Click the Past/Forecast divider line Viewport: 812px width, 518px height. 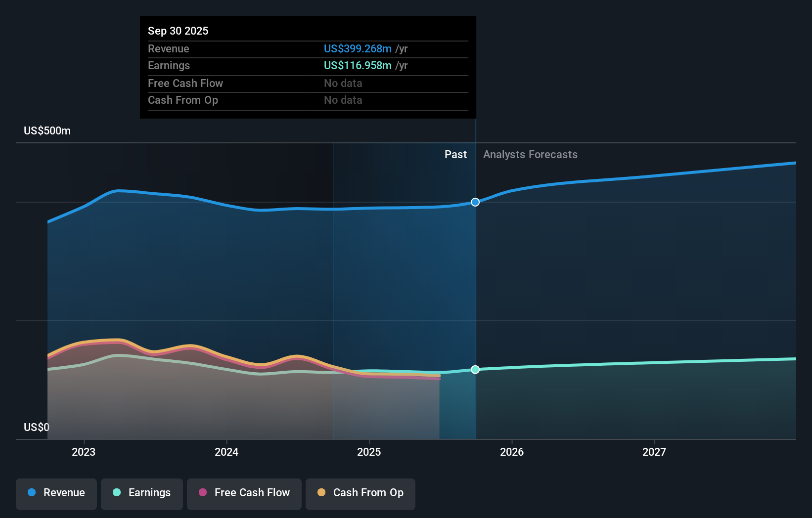pyautogui.click(x=475, y=282)
